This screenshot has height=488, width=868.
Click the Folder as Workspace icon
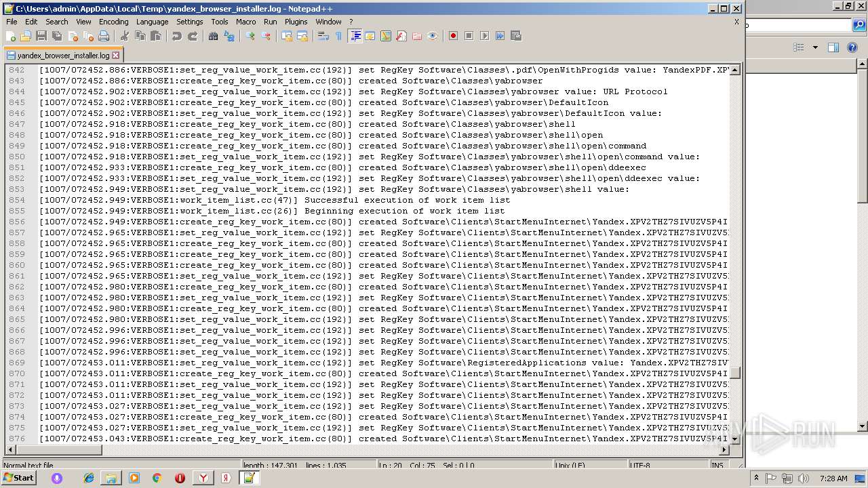tap(417, 36)
